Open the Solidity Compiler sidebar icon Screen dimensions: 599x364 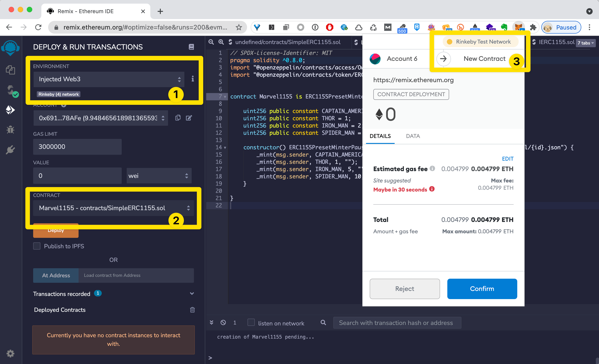click(x=11, y=90)
